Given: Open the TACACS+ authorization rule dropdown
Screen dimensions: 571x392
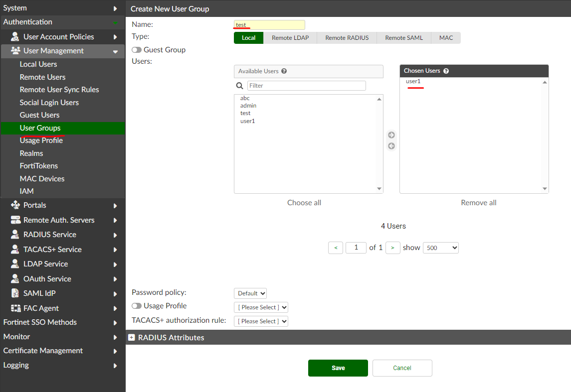Looking at the screenshot, I should tap(261, 321).
